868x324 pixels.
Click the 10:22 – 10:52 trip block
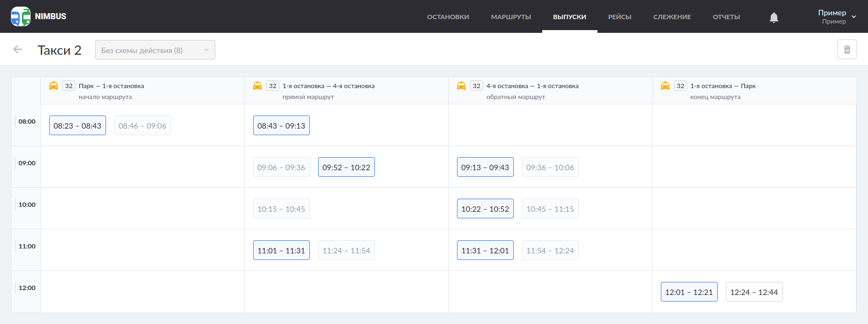point(485,209)
